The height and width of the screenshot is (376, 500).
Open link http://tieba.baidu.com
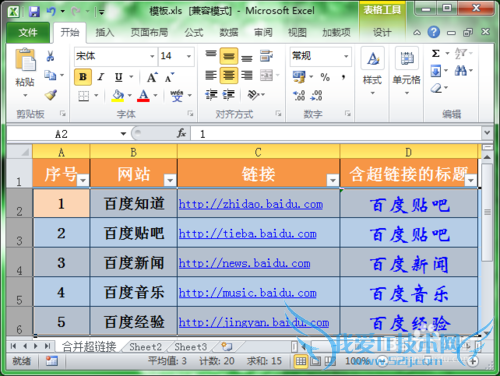[248, 234]
